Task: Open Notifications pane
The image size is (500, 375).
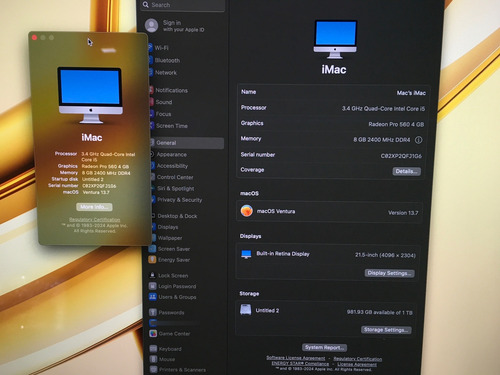Action: [x=171, y=90]
